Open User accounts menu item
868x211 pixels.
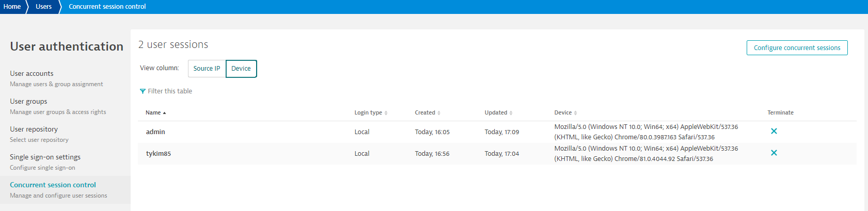coord(31,74)
